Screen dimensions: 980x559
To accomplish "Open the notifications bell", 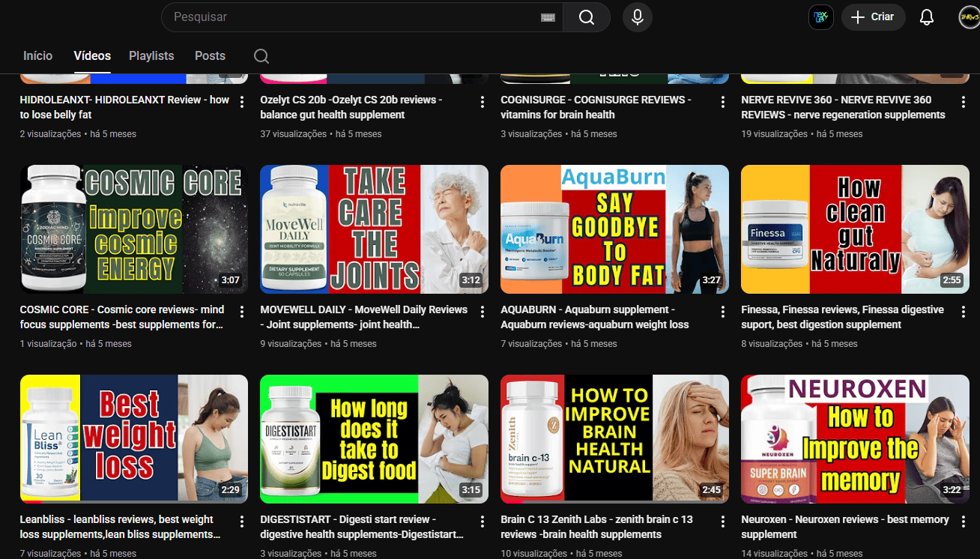I will (927, 17).
